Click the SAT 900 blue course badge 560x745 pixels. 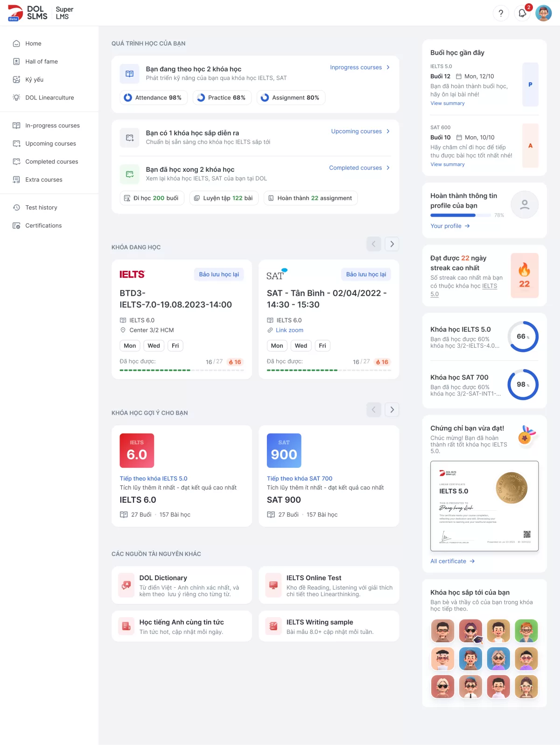(x=284, y=450)
